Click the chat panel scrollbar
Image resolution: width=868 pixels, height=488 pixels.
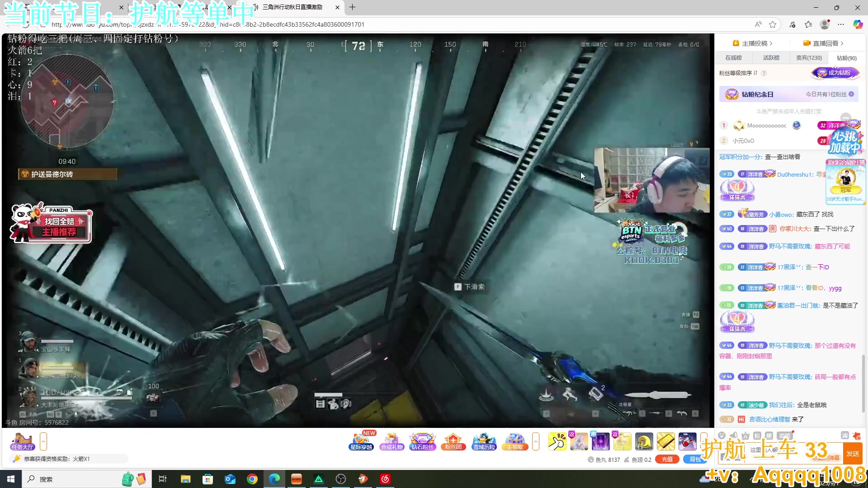pyautogui.click(x=863, y=384)
